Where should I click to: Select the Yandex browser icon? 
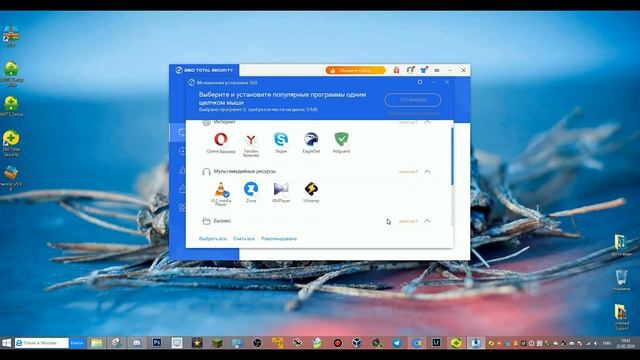click(x=251, y=140)
